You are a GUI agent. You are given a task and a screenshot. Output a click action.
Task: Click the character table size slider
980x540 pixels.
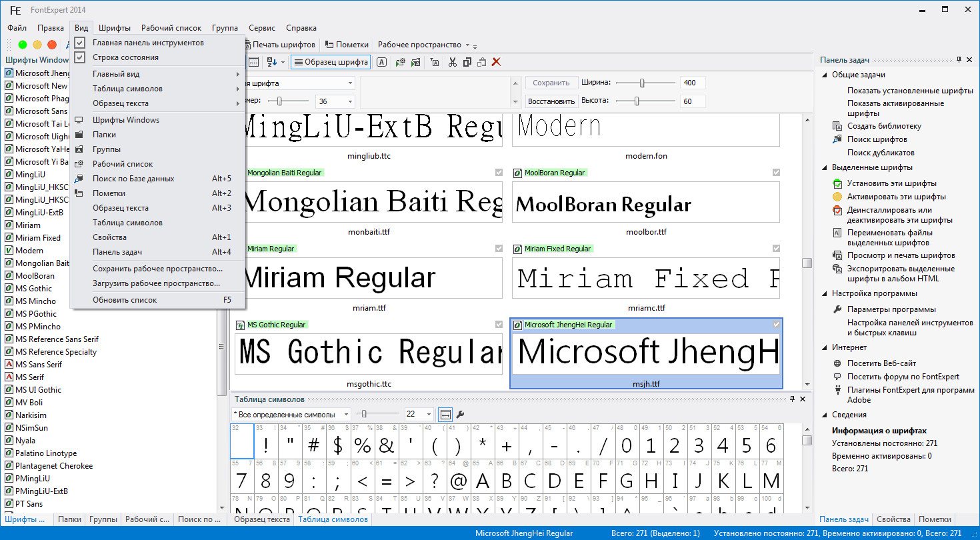(379, 414)
